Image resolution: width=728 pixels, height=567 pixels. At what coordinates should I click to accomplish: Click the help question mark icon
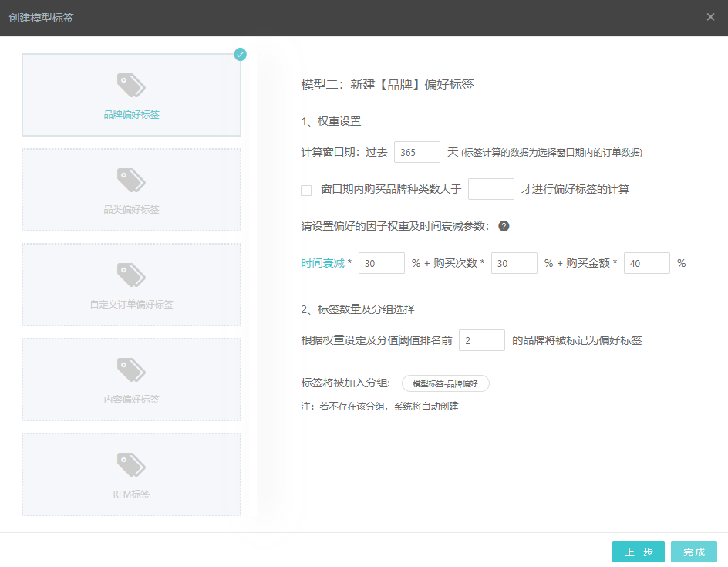click(504, 227)
